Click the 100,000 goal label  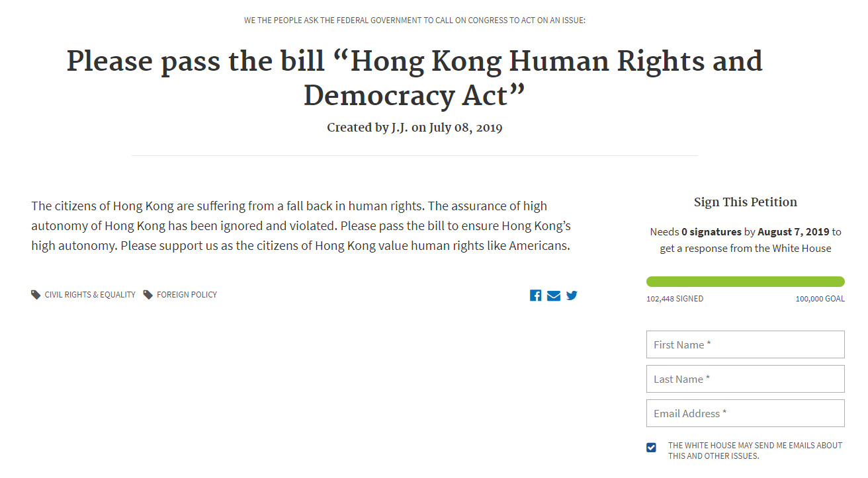click(820, 299)
